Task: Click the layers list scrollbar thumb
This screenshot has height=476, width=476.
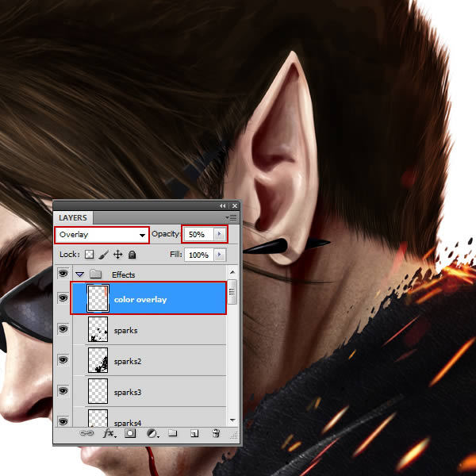Action: pyautogui.click(x=232, y=292)
